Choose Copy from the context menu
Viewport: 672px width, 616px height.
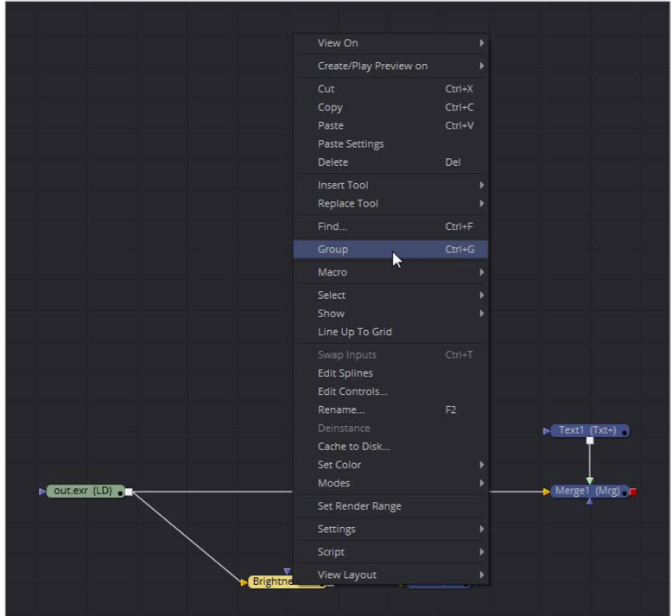point(330,107)
